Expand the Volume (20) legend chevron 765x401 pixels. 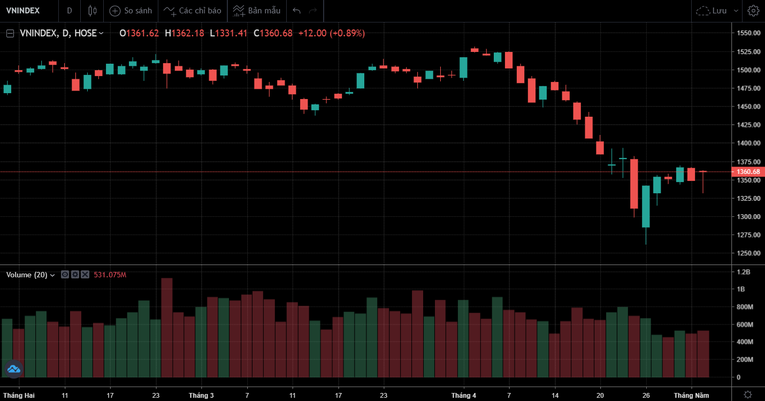pos(53,275)
